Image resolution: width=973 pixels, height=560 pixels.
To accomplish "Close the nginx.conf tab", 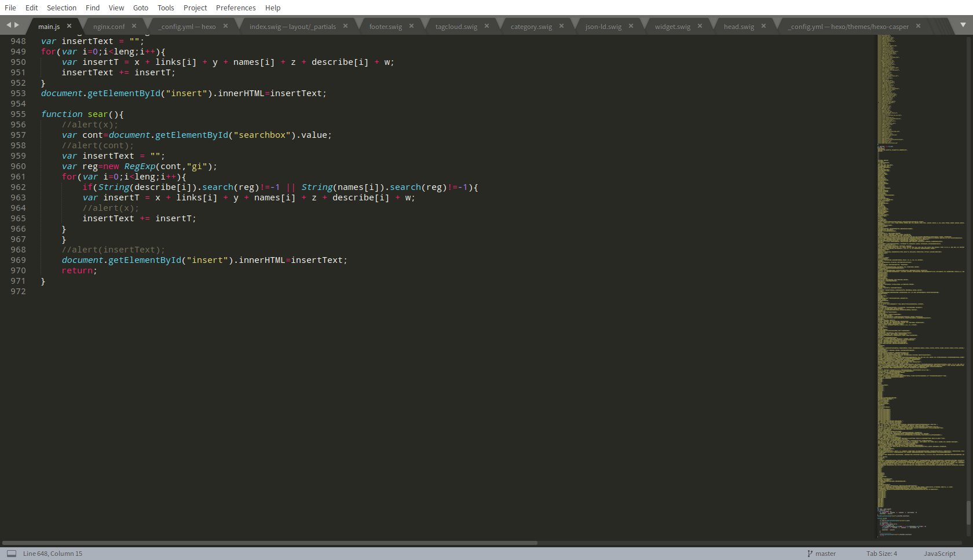I will (134, 26).
